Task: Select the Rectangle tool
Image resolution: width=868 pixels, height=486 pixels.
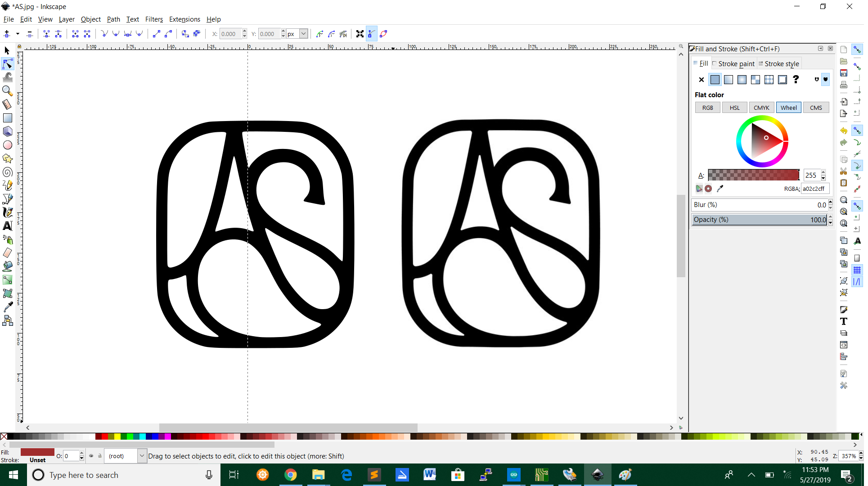Action: 7,118
